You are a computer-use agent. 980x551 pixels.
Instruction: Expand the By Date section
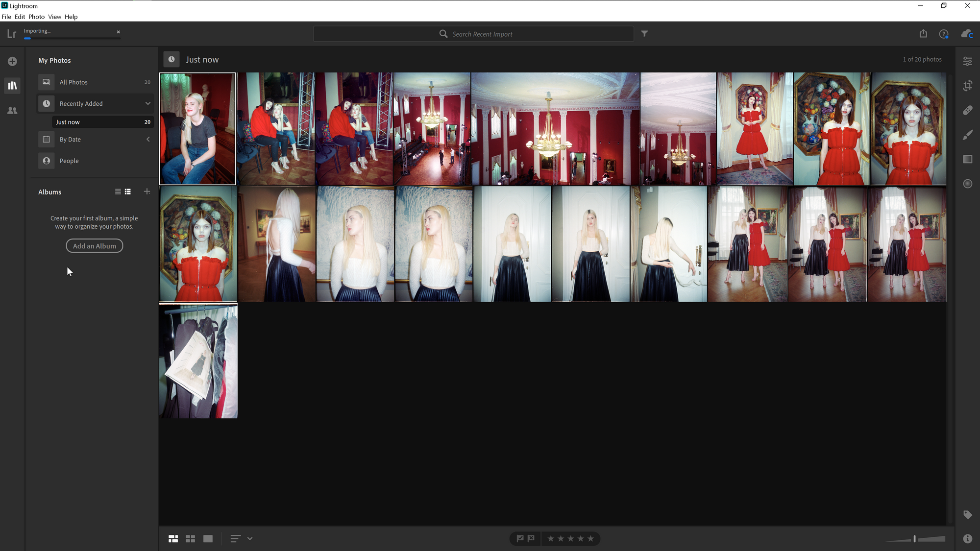pyautogui.click(x=147, y=140)
